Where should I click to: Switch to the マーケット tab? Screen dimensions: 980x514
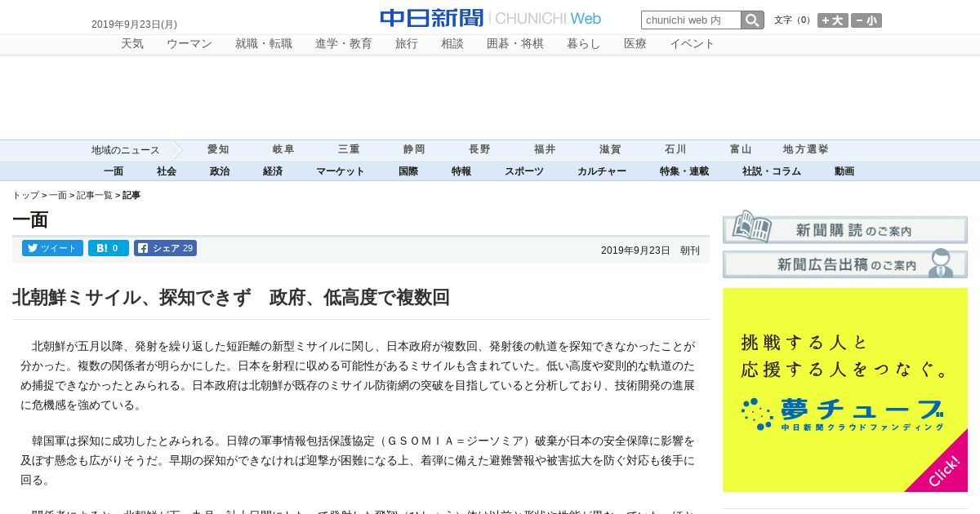pos(341,171)
